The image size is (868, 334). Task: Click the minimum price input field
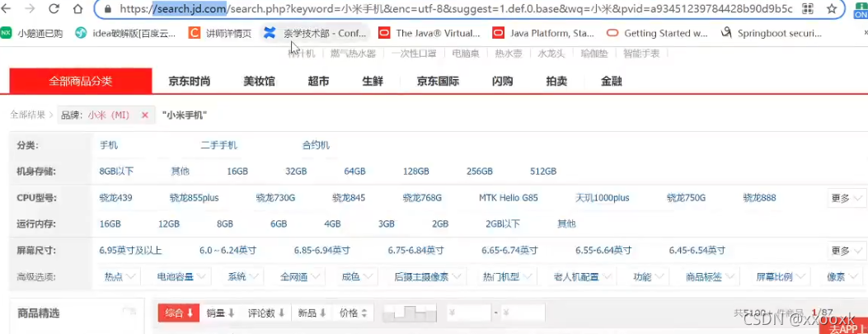coord(468,313)
